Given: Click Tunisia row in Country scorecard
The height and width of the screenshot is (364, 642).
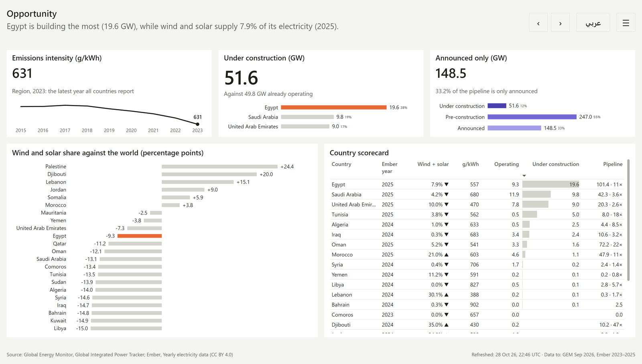Looking at the screenshot, I should coord(477,214).
